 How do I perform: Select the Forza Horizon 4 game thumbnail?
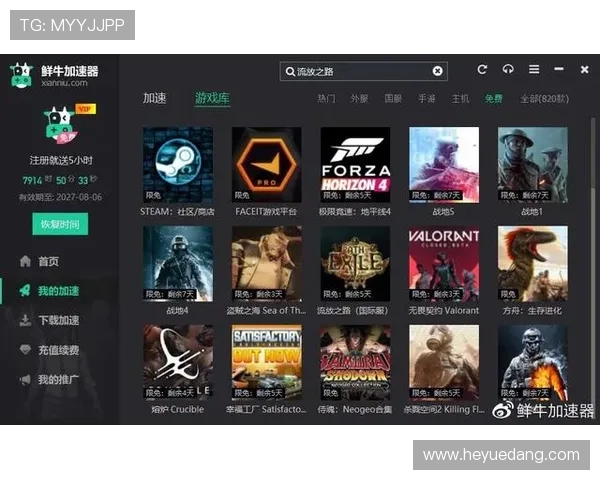coord(355,164)
